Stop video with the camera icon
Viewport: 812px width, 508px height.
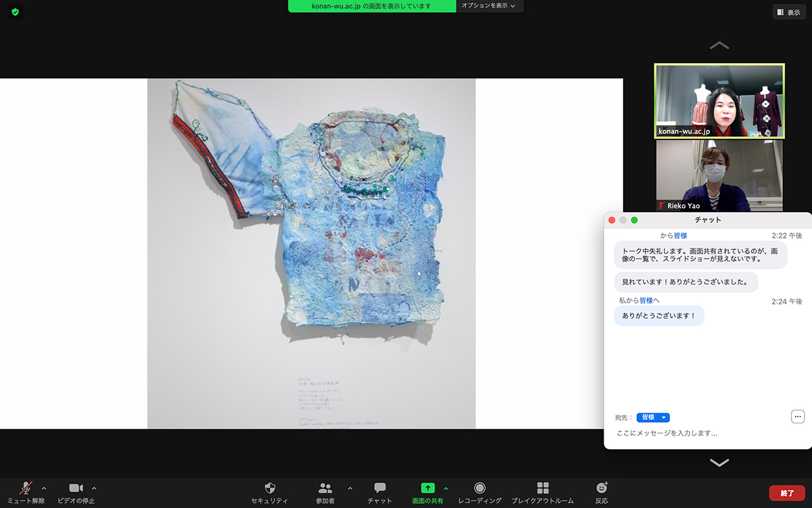coord(76,492)
